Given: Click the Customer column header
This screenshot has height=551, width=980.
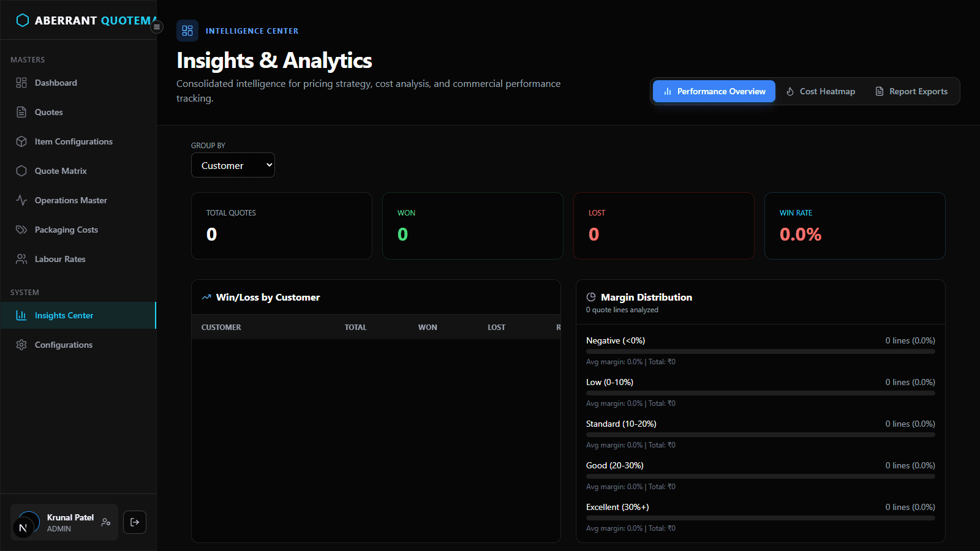Looking at the screenshot, I should tap(221, 328).
